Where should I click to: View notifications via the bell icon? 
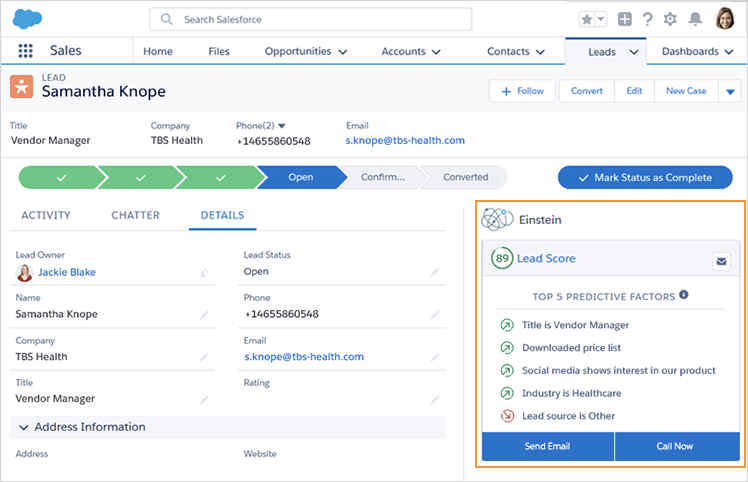(695, 19)
